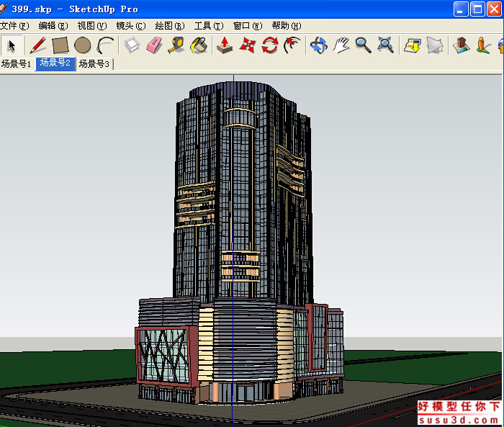Select the Paint Bucket tool
Image resolution: width=504 pixels, height=427 pixels.
[x=199, y=45]
